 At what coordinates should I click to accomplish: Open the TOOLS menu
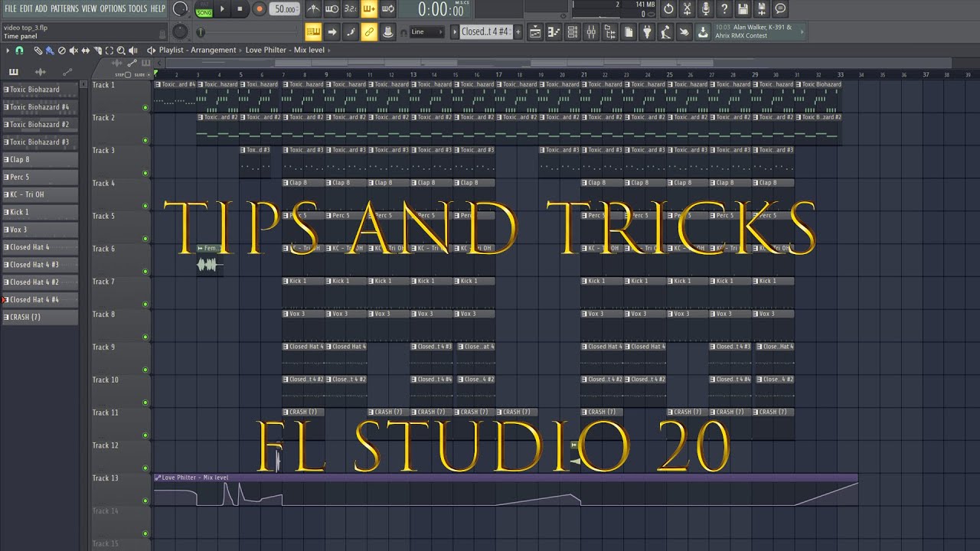tap(138, 8)
